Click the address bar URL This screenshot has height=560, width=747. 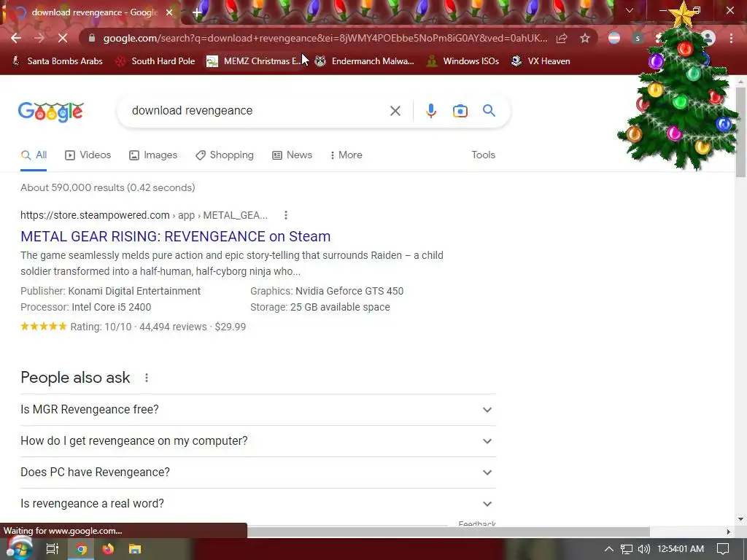click(x=325, y=38)
